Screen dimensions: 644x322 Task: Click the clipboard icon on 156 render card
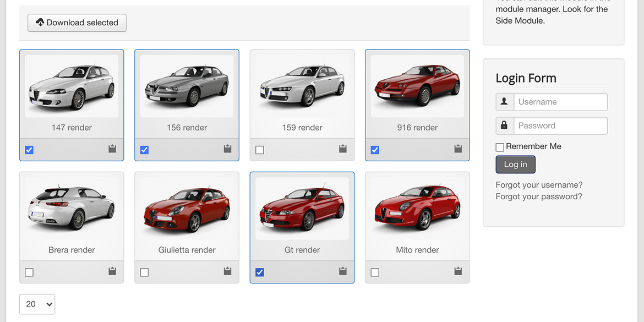point(227,149)
